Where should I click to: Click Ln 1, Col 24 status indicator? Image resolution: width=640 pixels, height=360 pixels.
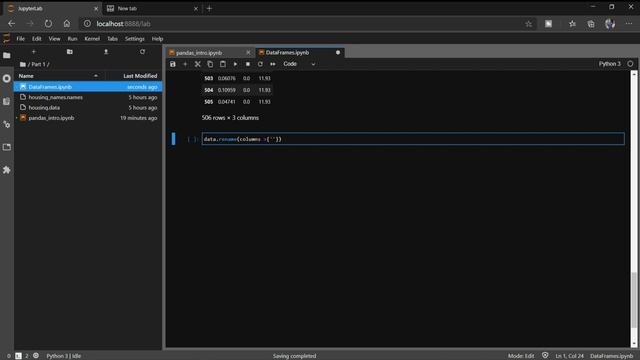tap(569, 356)
